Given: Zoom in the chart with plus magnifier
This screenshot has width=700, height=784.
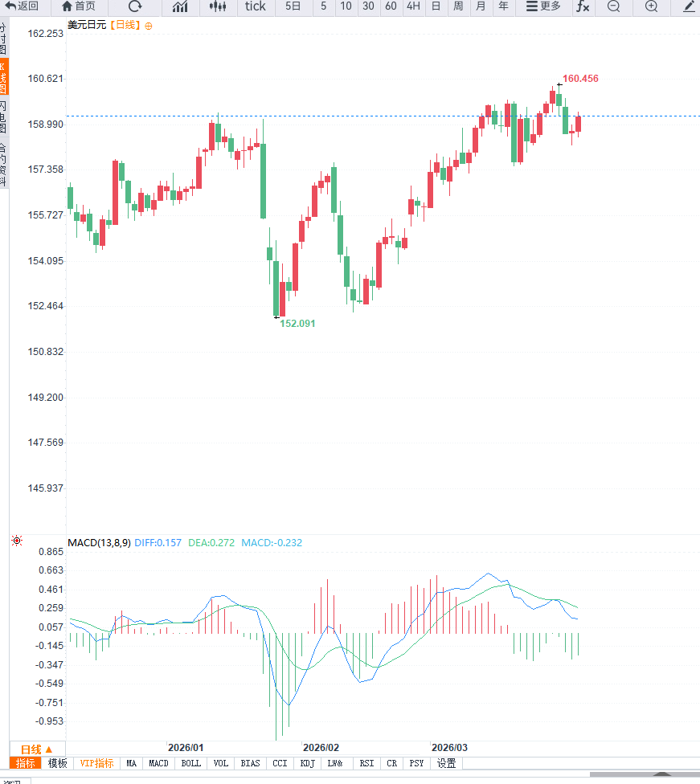Looking at the screenshot, I should [651, 6].
